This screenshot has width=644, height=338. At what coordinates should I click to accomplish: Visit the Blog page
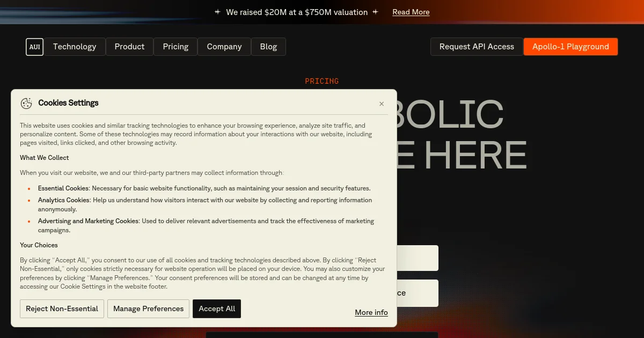(x=268, y=47)
